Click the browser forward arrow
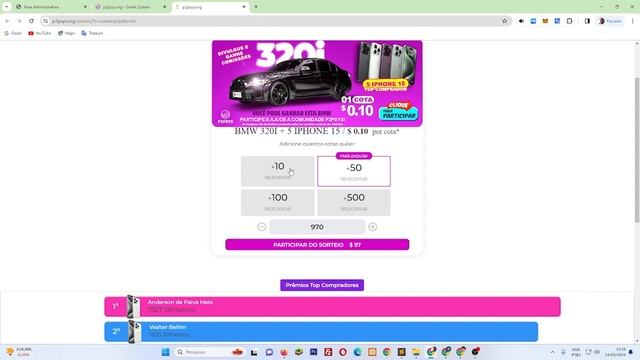This screenshot has width=640, height=360. click(x=19, y=21)
